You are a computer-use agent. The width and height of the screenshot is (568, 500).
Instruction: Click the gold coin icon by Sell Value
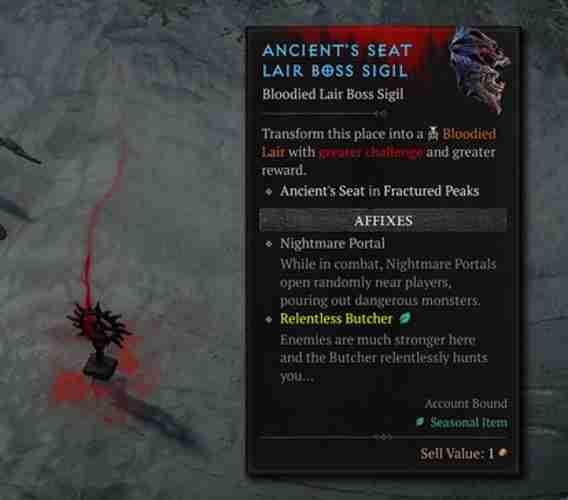click(503, 453)
